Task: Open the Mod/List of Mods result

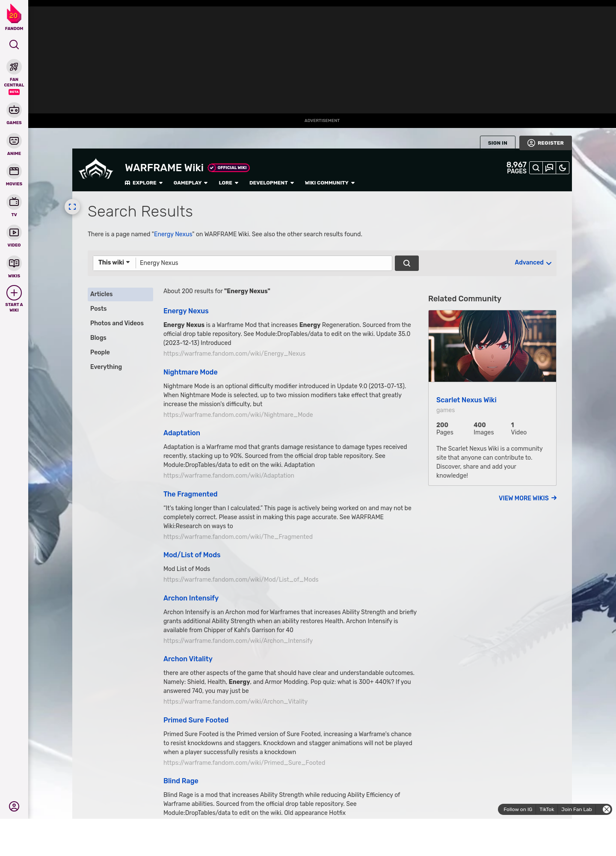Action: click(192, 555)
